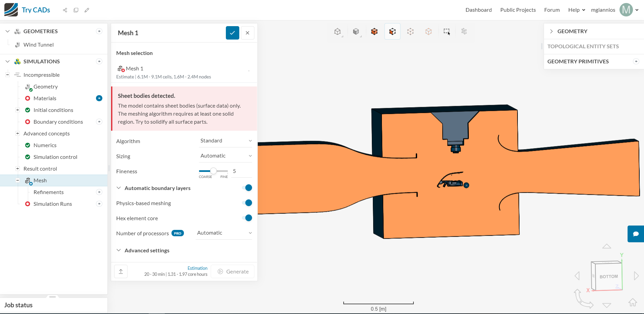
Task: Rename the project using the pencil icon
Action: [87, 10]
